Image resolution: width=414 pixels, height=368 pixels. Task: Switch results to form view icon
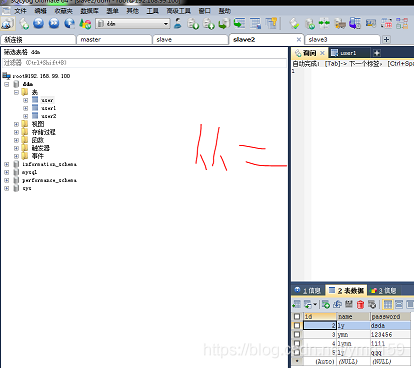tap(399, 304)
